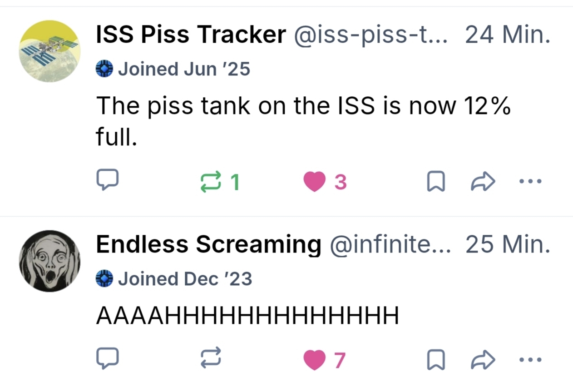
Task: Visit the @infinite... handle link
Action: [x=390, y=245]
